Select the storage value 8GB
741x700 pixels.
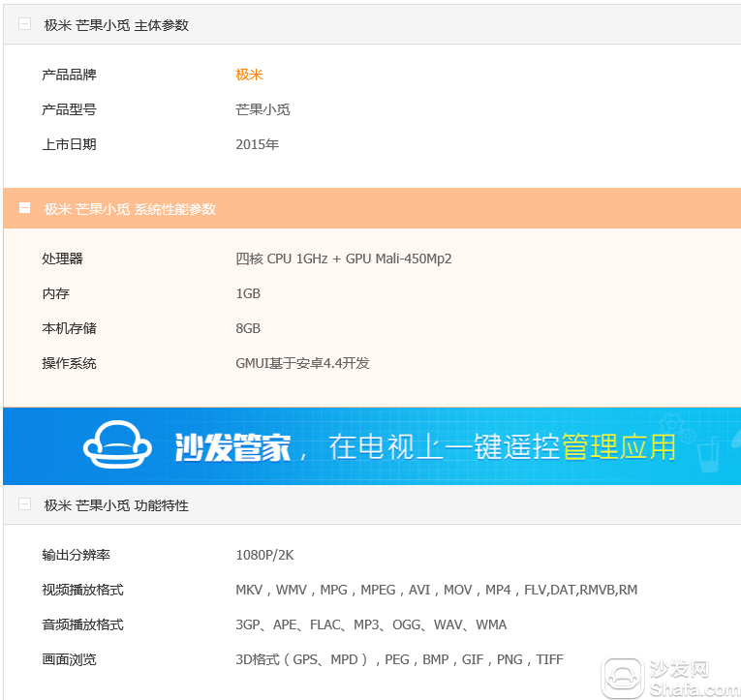pyautogui.click(x=248, y=328)
